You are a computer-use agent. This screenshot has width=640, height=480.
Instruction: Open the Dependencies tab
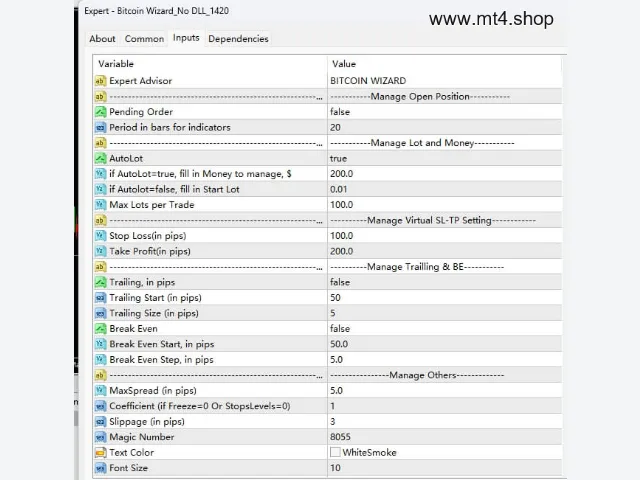point(238,39)
